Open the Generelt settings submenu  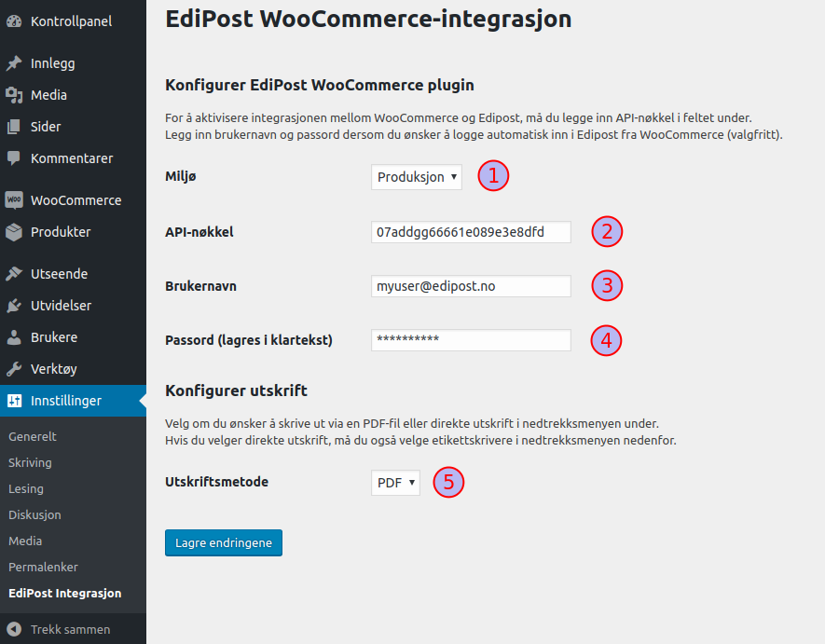pos(32,436)
